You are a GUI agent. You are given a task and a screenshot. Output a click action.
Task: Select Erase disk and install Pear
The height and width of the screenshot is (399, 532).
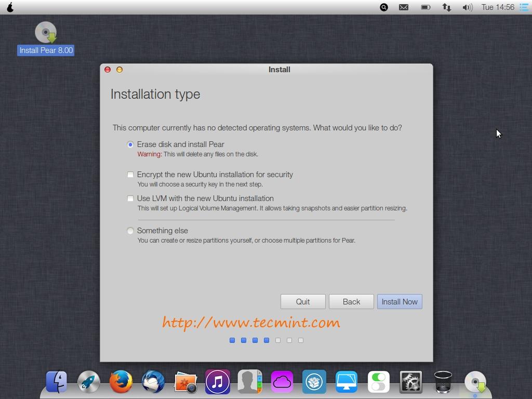point(130,144)
